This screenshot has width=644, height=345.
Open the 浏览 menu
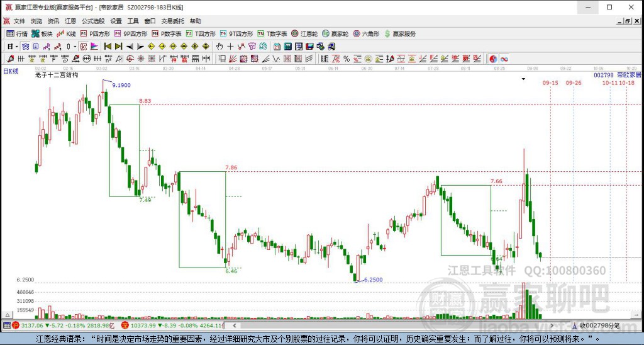tap(36, 21)
